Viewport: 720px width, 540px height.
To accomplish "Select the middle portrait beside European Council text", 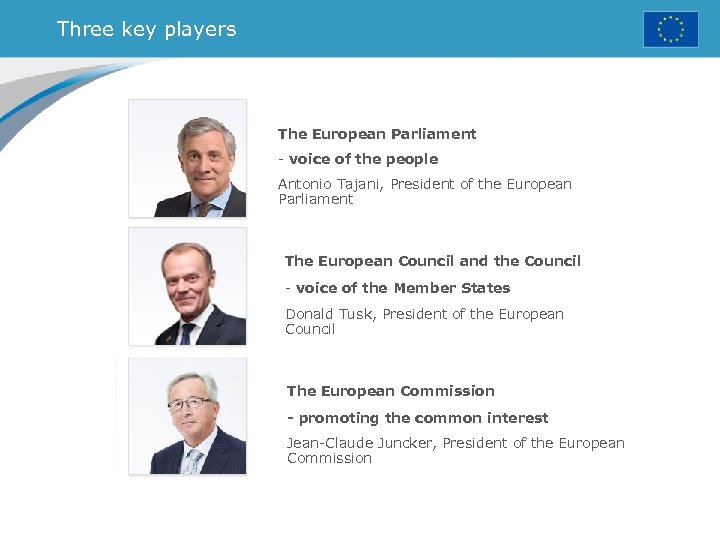I will pos(187,286).
